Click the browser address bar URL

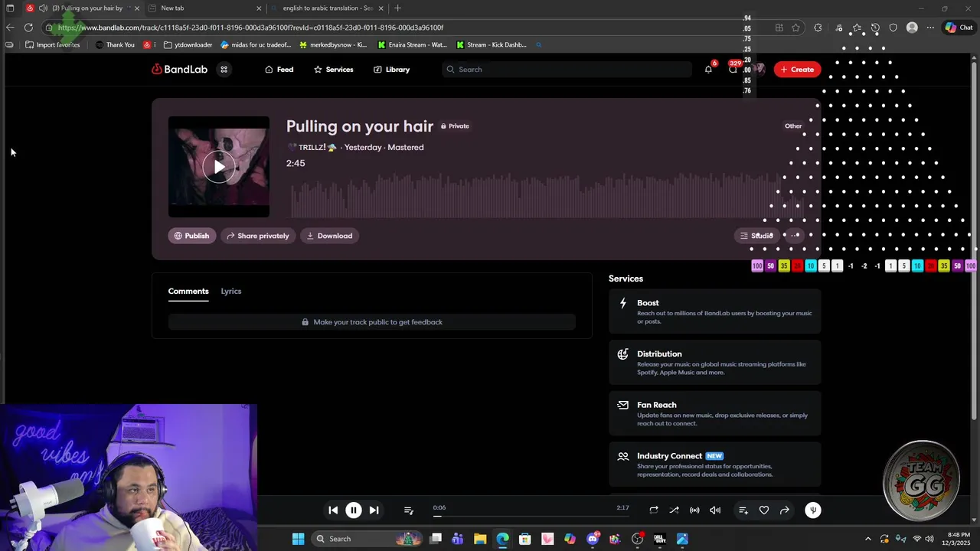250,28
